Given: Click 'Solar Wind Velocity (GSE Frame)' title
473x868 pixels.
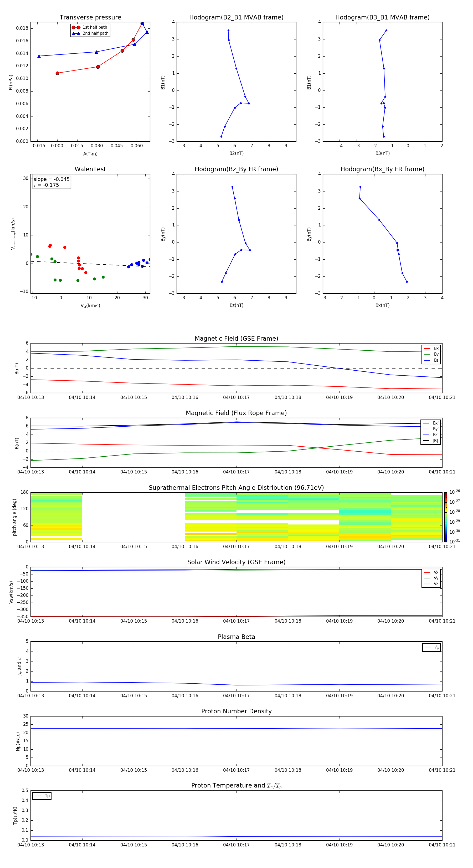Looking at the screenshot, I should point(236,562).
